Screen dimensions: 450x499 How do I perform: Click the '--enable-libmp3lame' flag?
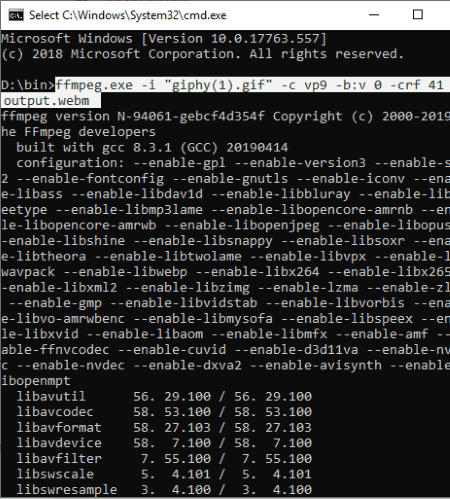(x=129, y=210)
